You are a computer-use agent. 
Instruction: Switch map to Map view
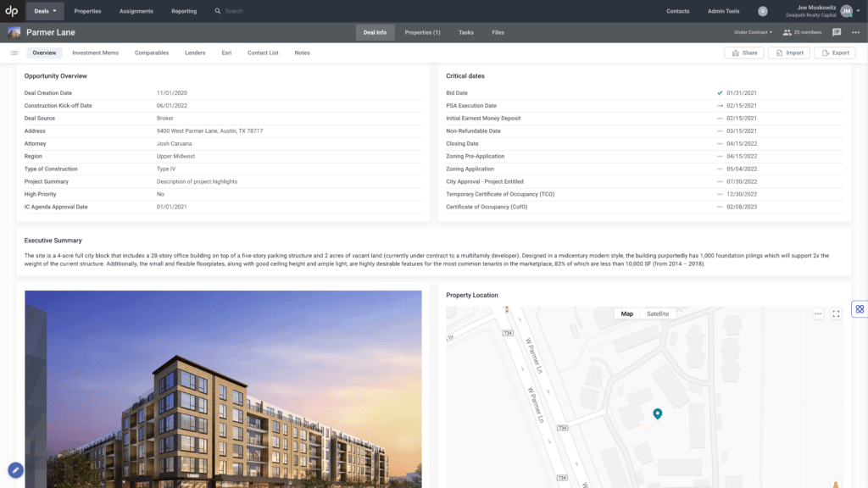pos(626,313)
